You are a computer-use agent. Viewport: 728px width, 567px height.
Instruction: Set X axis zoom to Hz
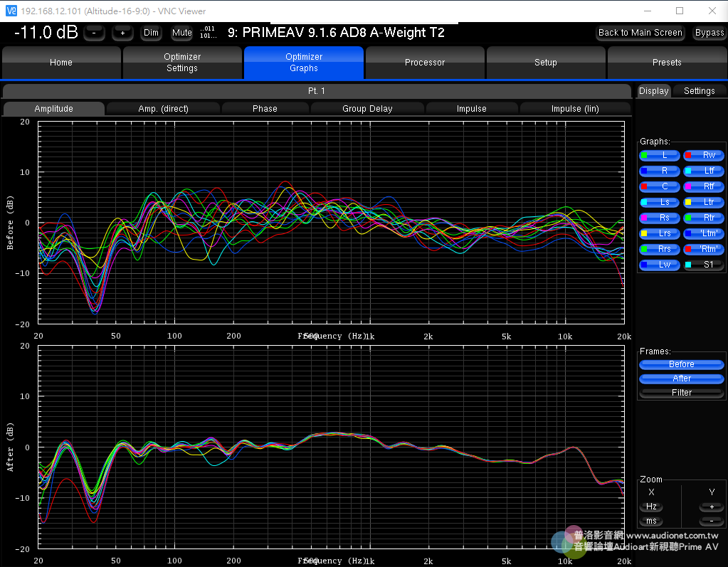pos(651,507)
